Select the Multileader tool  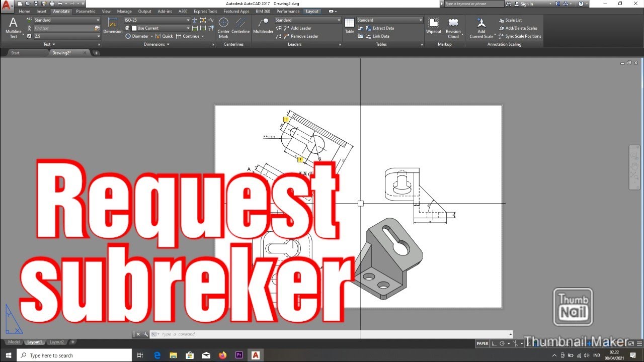tap(263, 25)
